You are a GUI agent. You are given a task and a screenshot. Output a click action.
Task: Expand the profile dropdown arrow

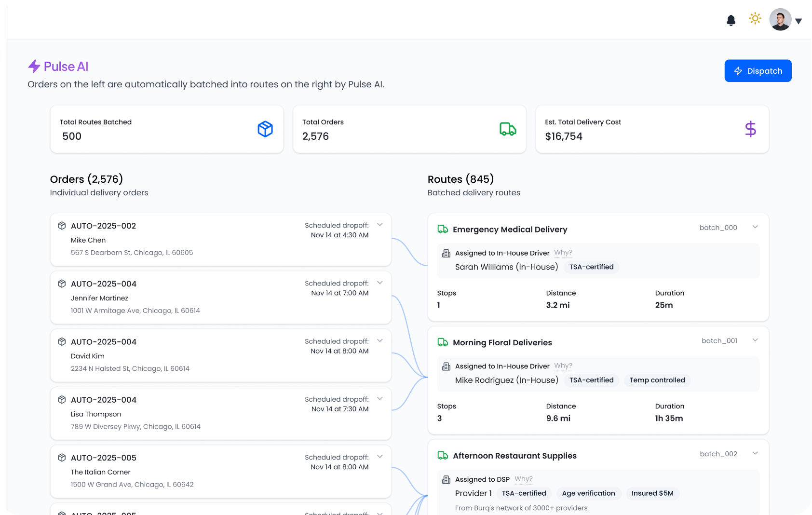(x=798, y=21)
